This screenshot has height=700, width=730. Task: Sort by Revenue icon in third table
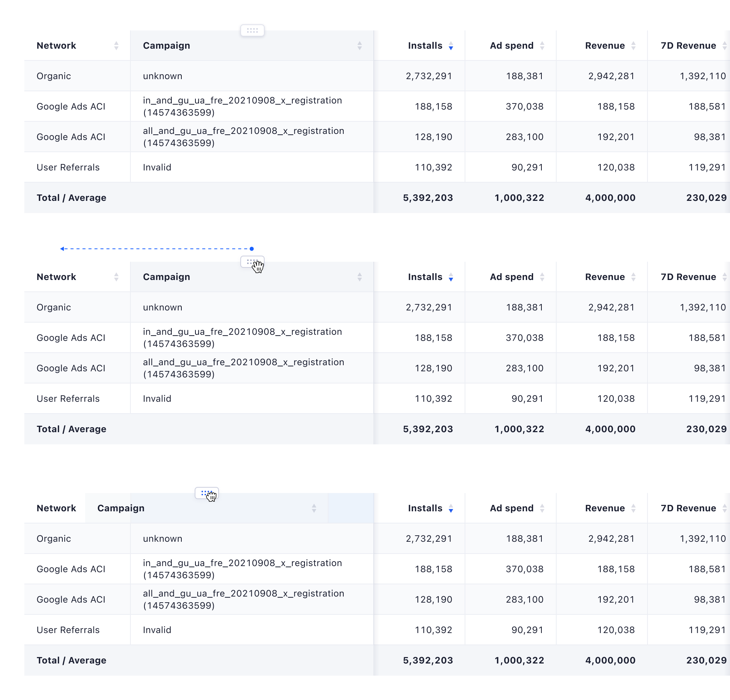coord(633,508)
